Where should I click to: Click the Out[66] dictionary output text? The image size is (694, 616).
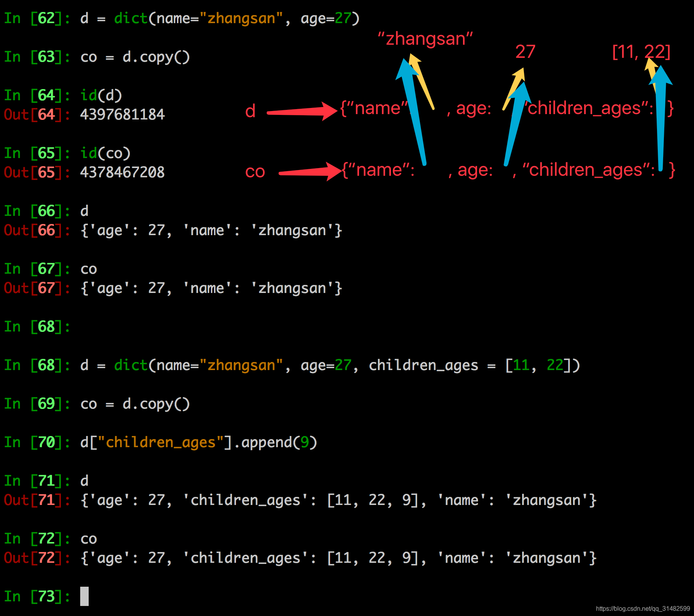coord(211,230)
